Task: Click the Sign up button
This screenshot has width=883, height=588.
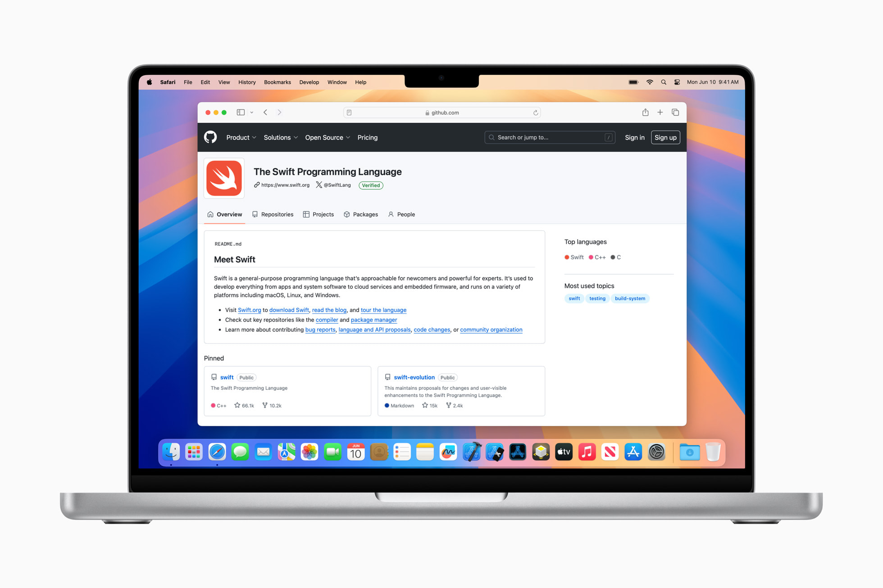Action: pyautogui.click(x=665, y=137)
